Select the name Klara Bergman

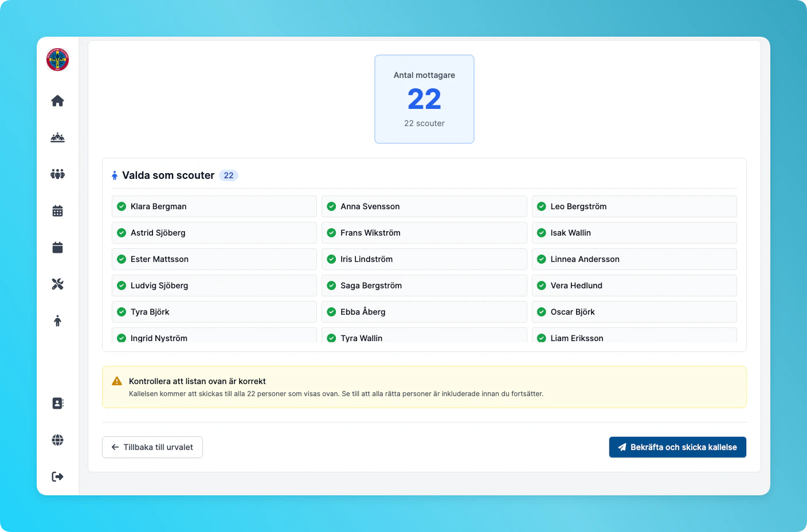coord(159,206)
